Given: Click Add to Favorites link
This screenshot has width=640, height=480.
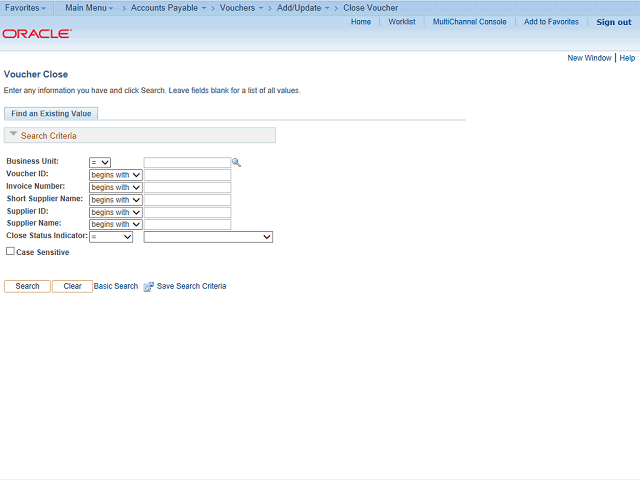Looking at the screenshot, I should point(551,22).
